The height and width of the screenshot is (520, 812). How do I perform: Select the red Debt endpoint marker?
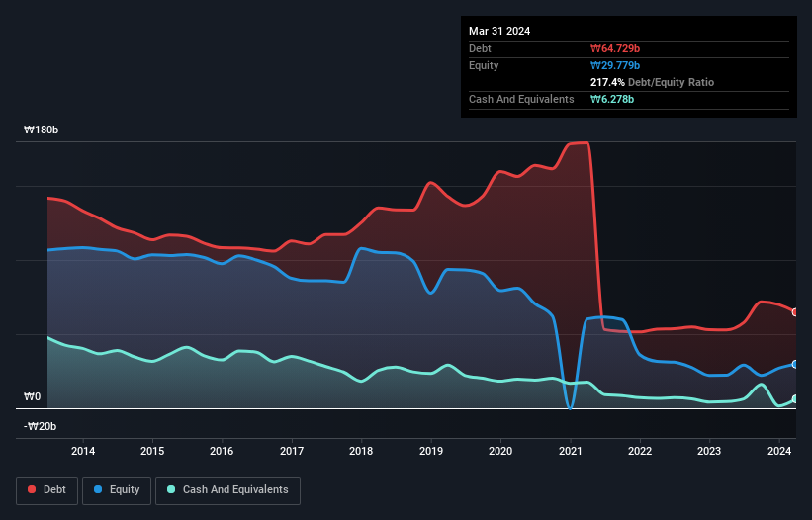pos(795,312)
